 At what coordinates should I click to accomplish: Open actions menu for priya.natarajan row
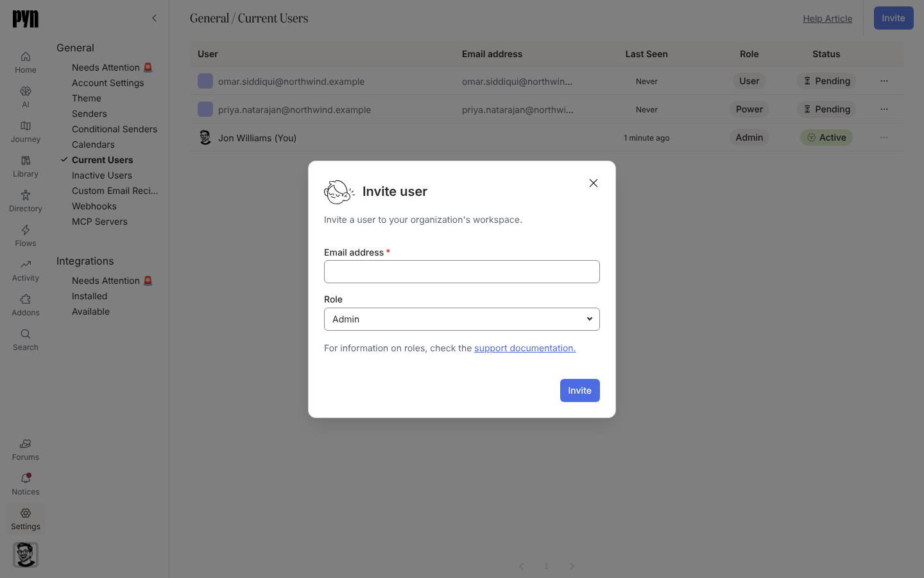pyautogui.click(x=884, y=109)
